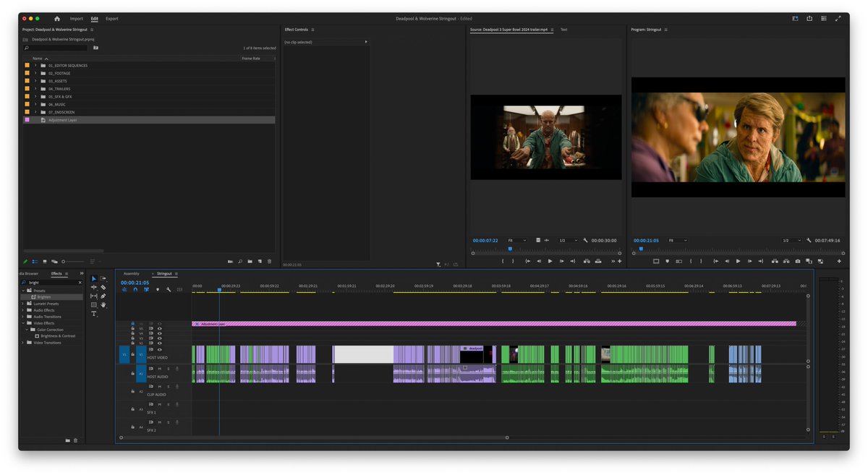
Task: Select the Type tool
Action: pyautogui.click(x=93, y=314)
